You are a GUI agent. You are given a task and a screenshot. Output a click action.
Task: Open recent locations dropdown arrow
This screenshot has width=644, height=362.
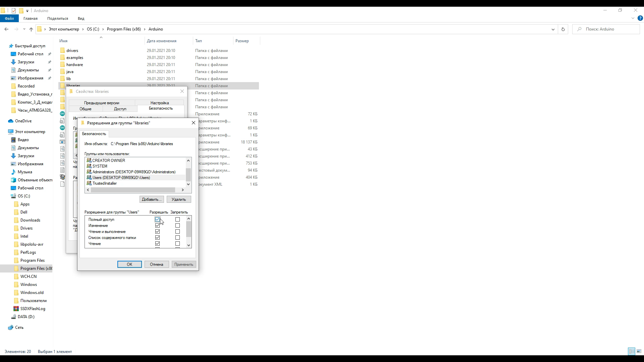pos(24,29)
